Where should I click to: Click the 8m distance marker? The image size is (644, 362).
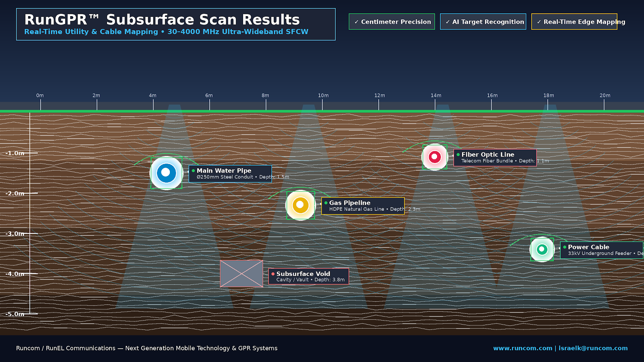coord(265,96)
